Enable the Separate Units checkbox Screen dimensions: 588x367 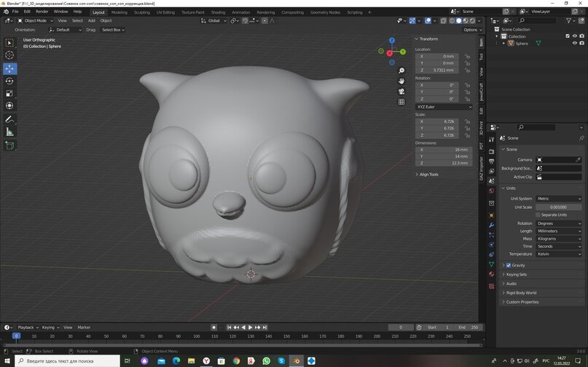[x=538, y=215]
